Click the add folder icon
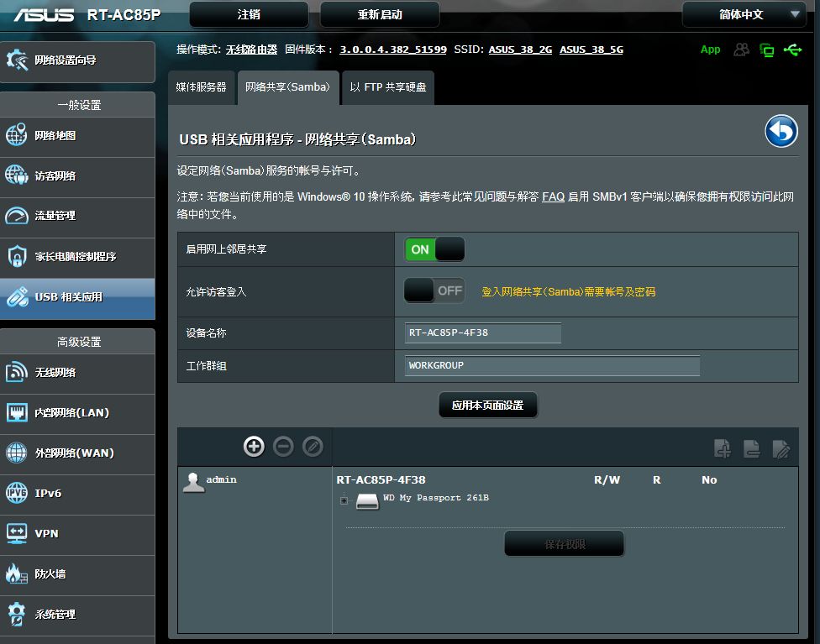Image resolution: width=820 pixels, height=644 pixels. click(723, 448)
